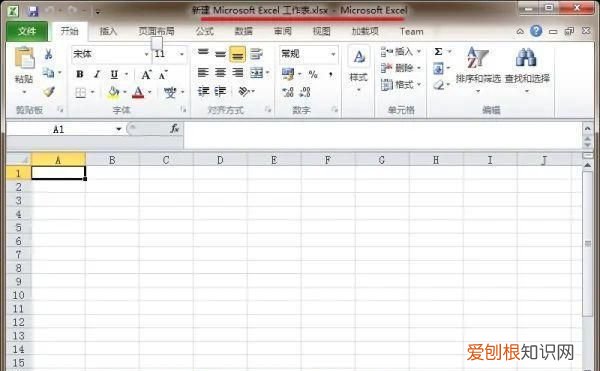Click the Cut scissors icon

coord(48,54)
